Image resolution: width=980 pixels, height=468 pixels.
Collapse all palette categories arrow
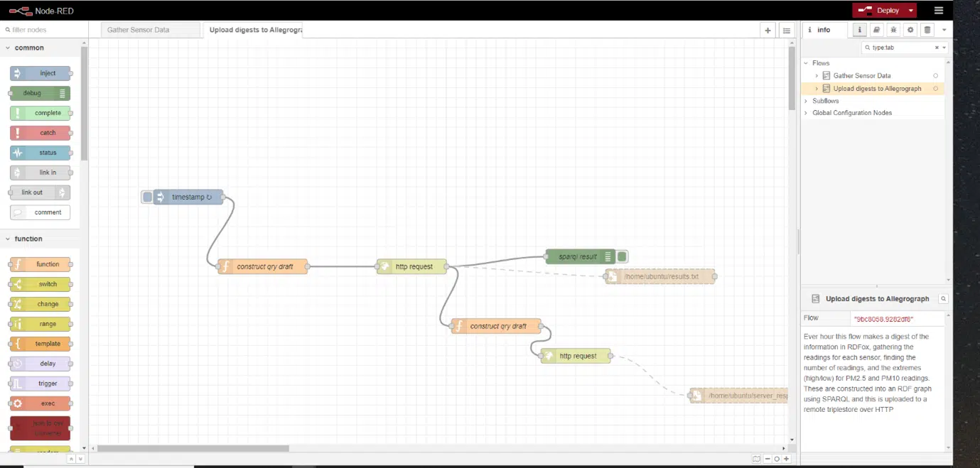[71, 459]
